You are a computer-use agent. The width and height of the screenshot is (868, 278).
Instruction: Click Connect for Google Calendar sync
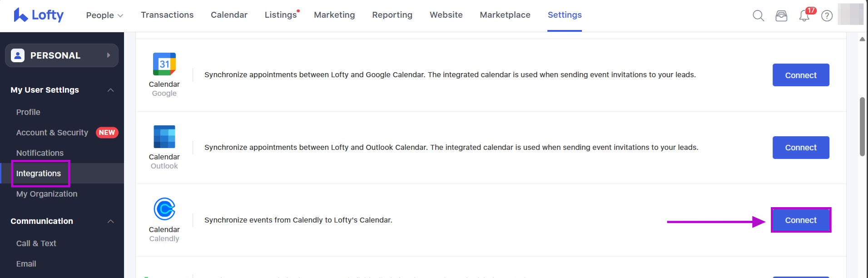pyautogui.click(x=800, y=75)
